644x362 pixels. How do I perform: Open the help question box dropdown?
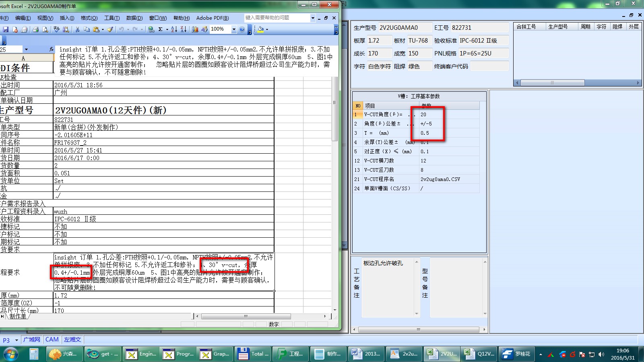pos(313,18)
